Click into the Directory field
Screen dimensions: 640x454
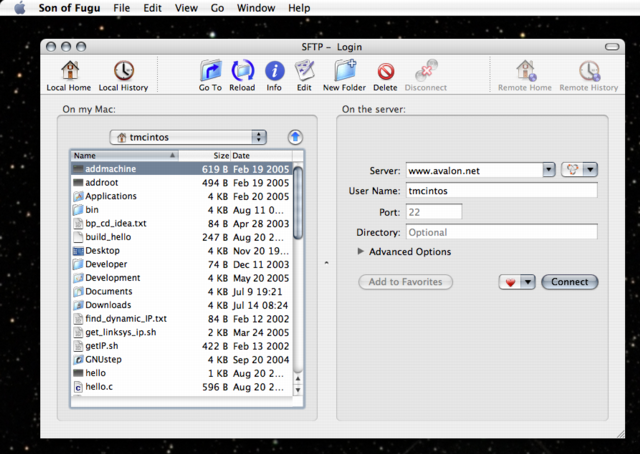(502, 232)
